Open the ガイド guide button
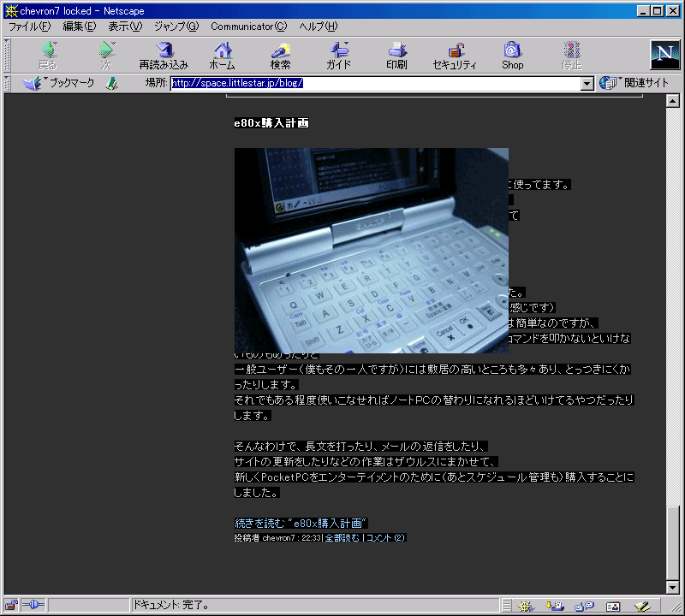 pos(338,56)
